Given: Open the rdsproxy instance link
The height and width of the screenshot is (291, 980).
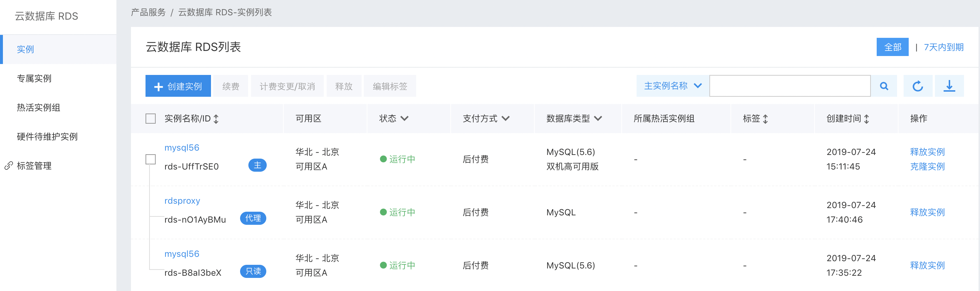Looking at the screenshot, I should (182, 201).
